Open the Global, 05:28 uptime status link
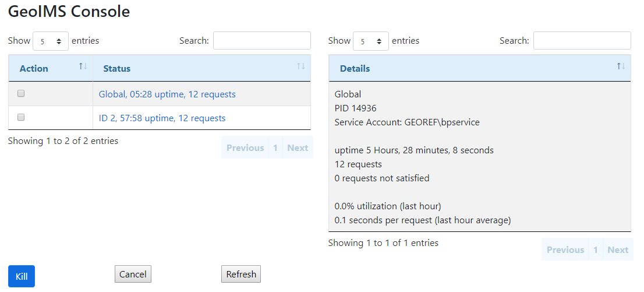The image size is (644, 292). [x=167, y=94]
